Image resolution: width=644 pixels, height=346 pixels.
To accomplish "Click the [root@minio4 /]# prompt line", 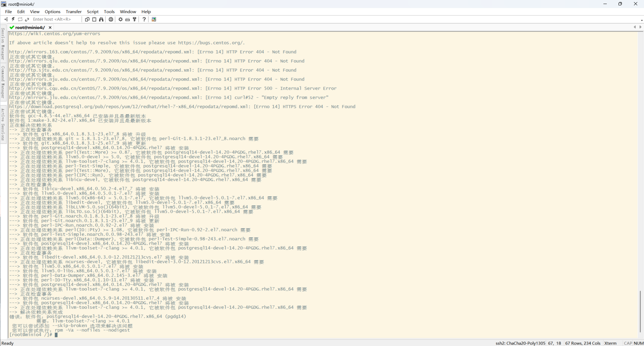I will coord(31,335).
